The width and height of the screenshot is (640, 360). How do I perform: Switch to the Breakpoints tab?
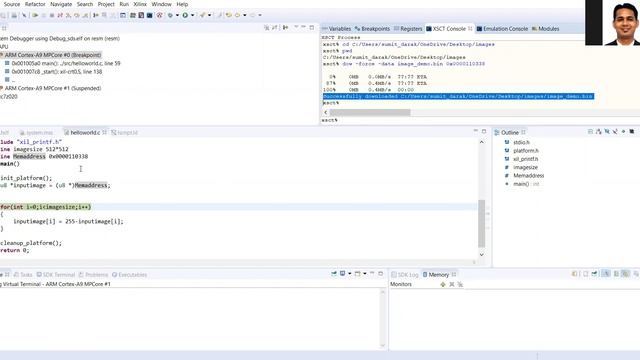372,29
